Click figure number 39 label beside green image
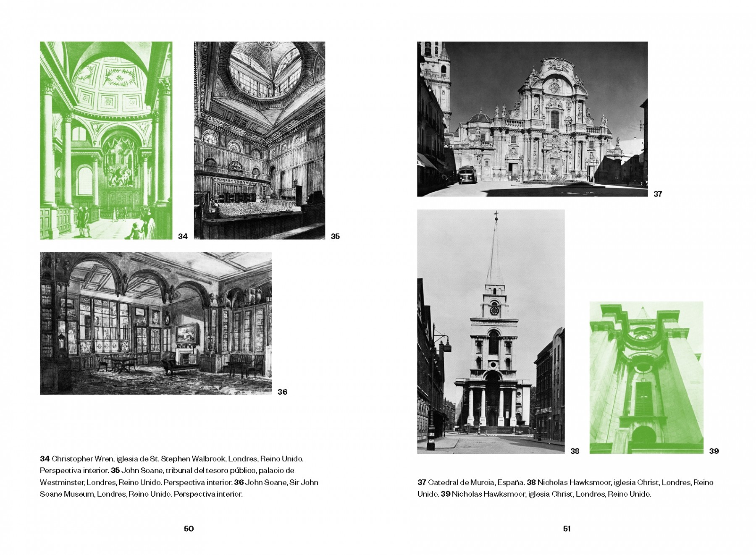Screen dimensions: 756x555 714,451
